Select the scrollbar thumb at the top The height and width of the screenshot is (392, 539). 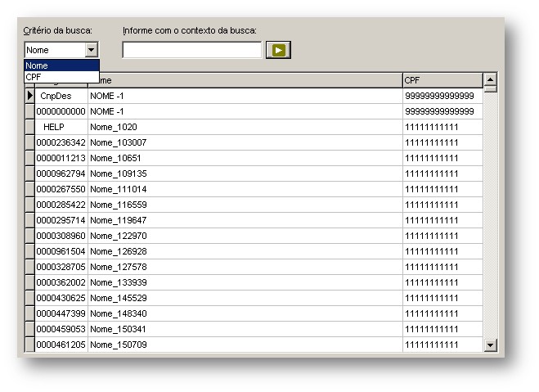(x=491, y=89)
